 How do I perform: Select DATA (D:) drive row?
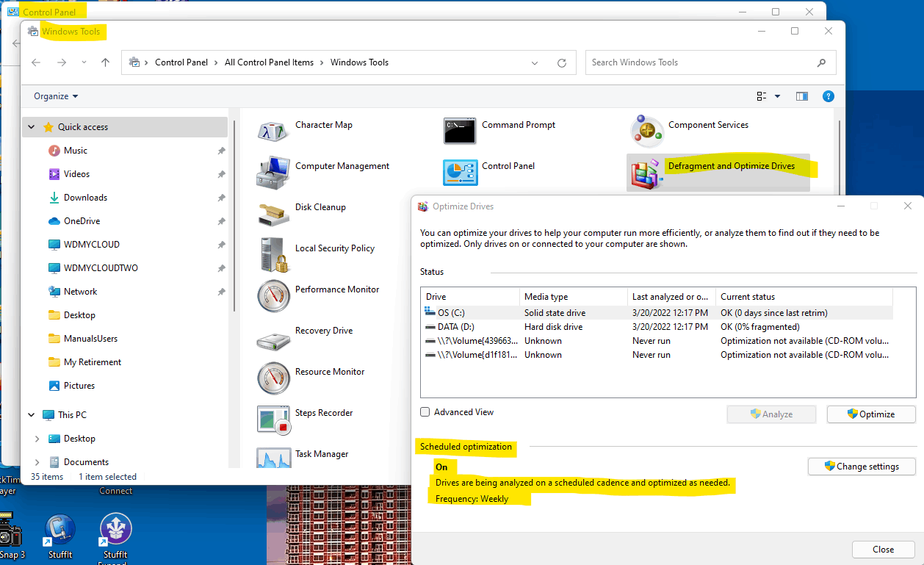tap(657, 327)
